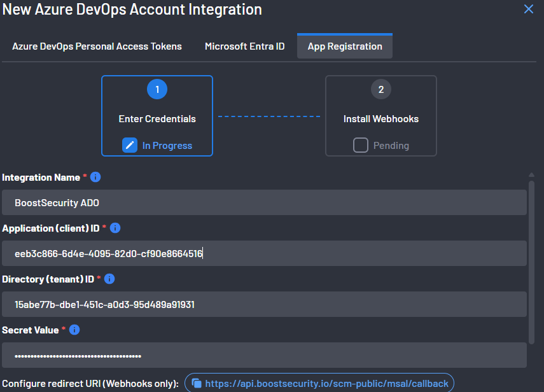Select the App Registration tab

pyautogui.click(x=345, y=46)
